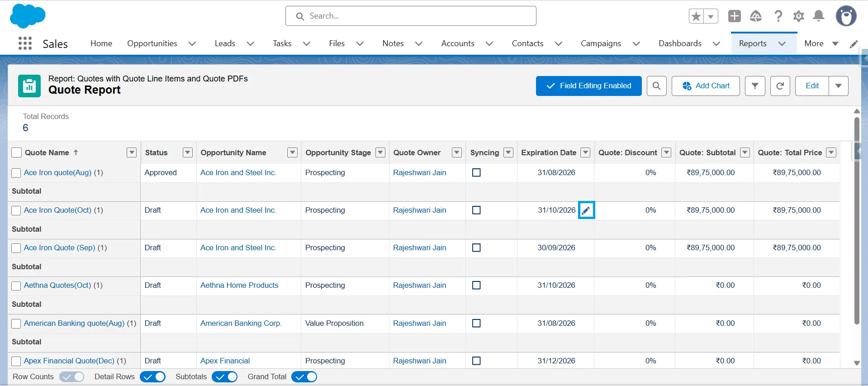Click the 30/09/2026 expiration date cell
Image resolution: width=868 pixels, height=386 pixels.
click(x=555, y=248)
